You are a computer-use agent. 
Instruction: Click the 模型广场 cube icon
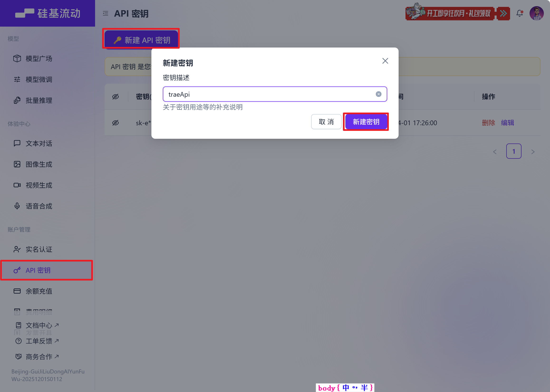(17, 58)
